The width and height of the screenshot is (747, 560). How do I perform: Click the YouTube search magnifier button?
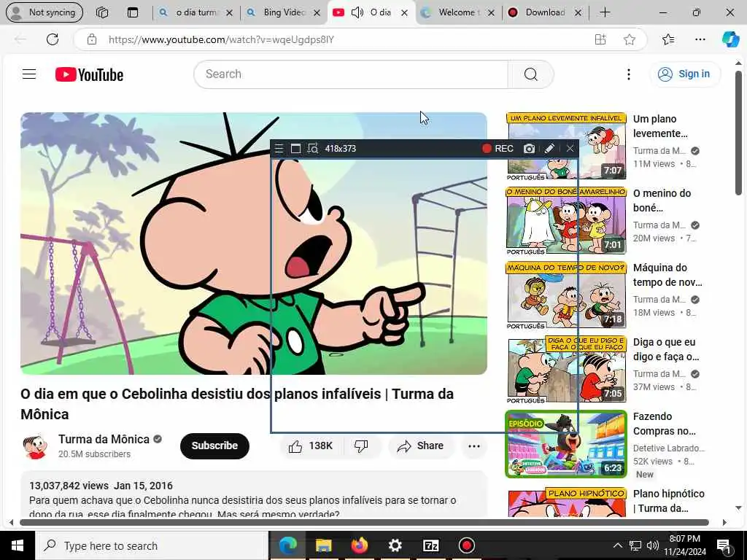(531, 74)
